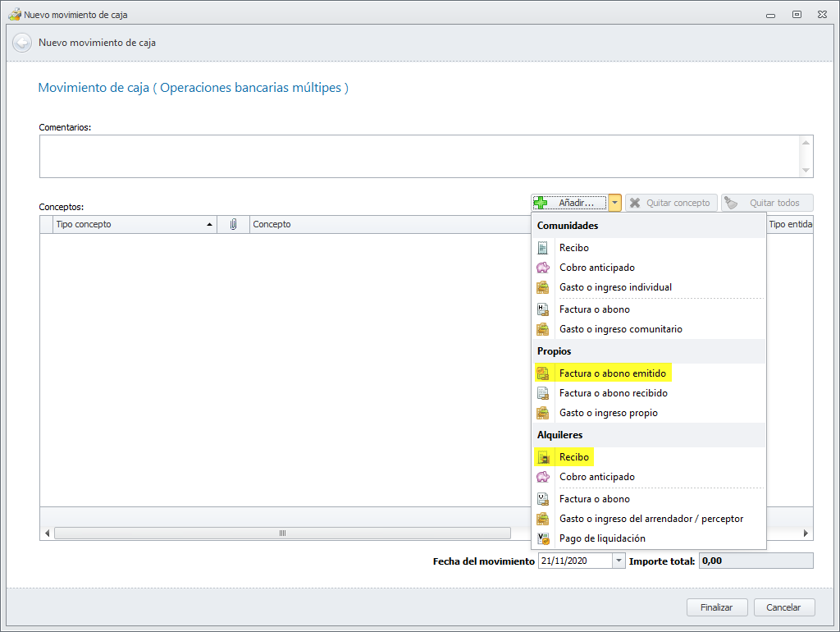
Task: Choose Gasto o ingreso del arrendador / perceptor
Action: [x=650, y=519]
